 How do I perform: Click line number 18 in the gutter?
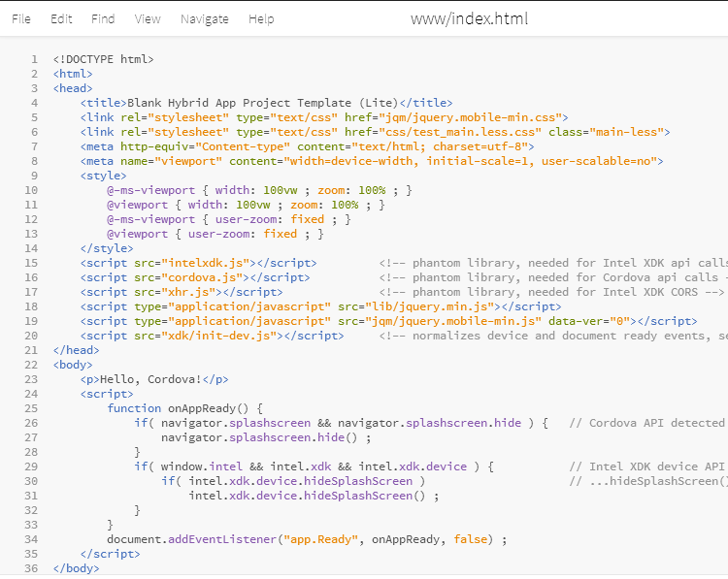coord(31,306)
